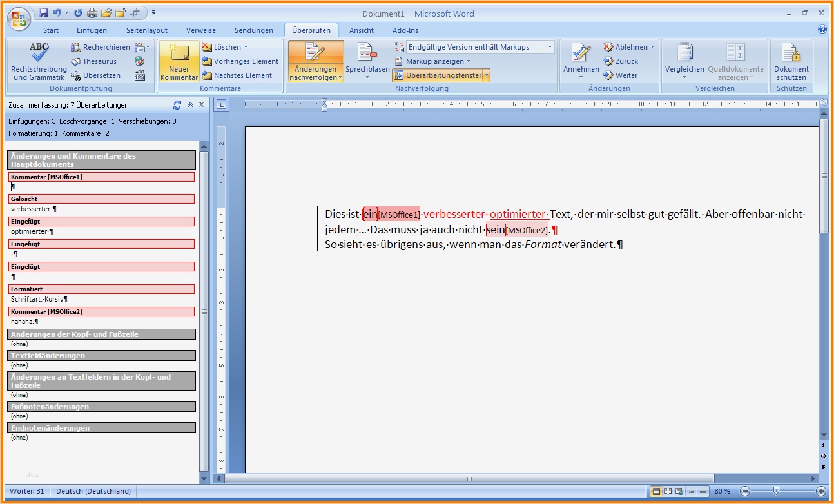
Task: Undo the last action in the quick access toolbar
Action: [x=57, y=13]
